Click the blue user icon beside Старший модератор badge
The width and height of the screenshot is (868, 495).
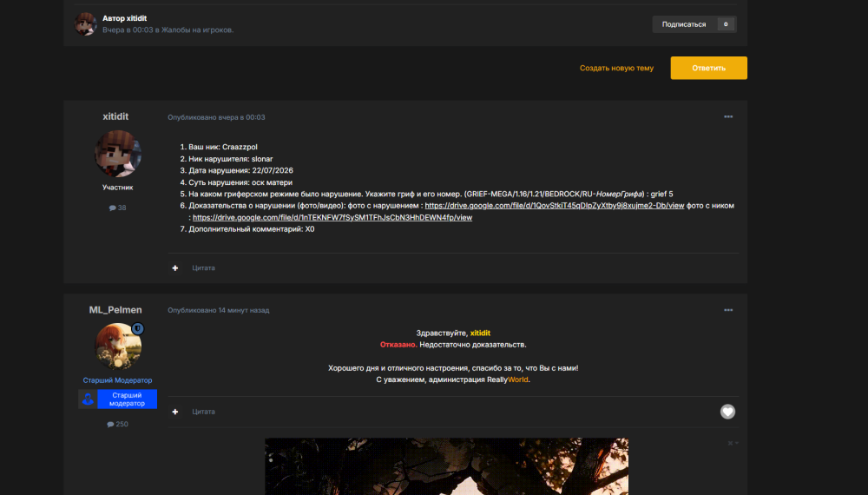[x=88, y=399]
